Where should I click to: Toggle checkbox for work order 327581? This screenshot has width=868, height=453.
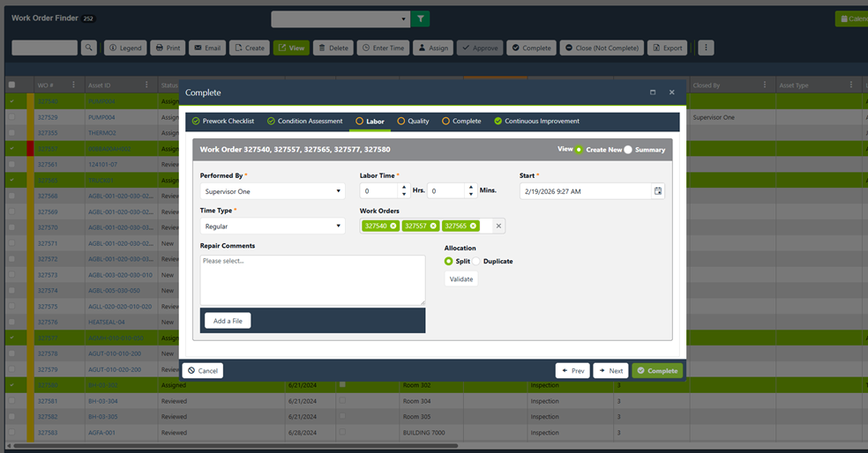pyautogui.click(x=11, y=400)
